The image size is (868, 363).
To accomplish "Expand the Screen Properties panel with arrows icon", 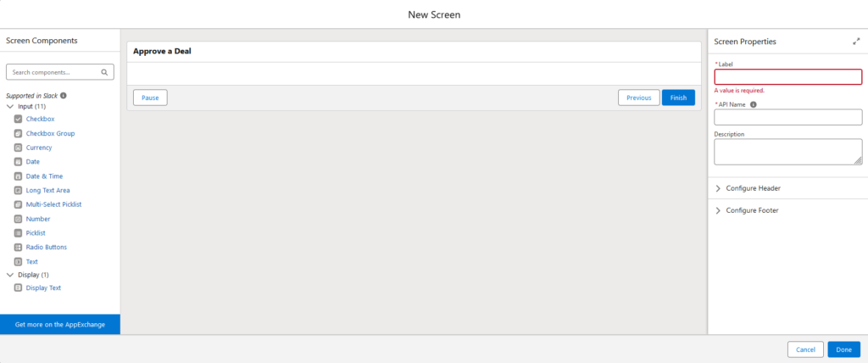I will click(855, 42).
